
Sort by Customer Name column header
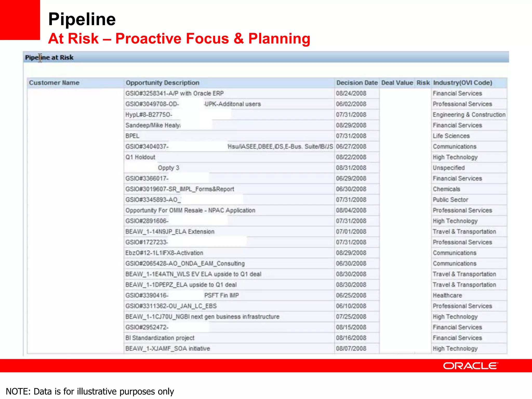coord(54,83)
